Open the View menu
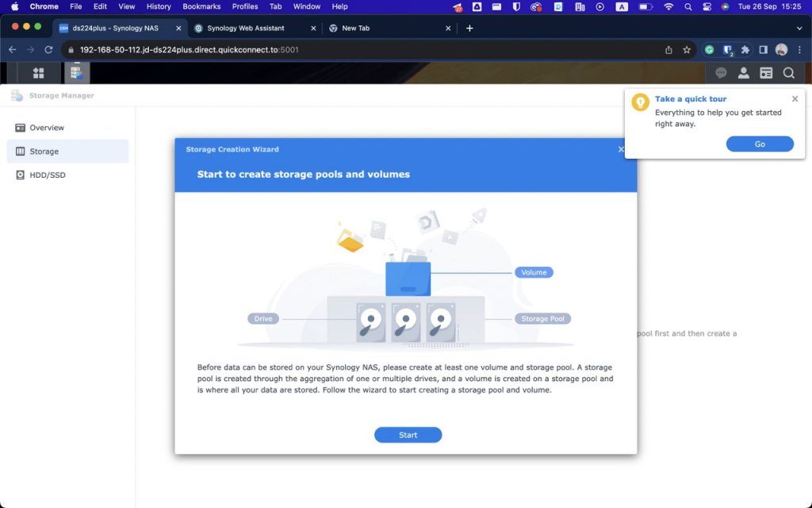The height and width of the screenshot is (508, 812). [x=126, y=6]
